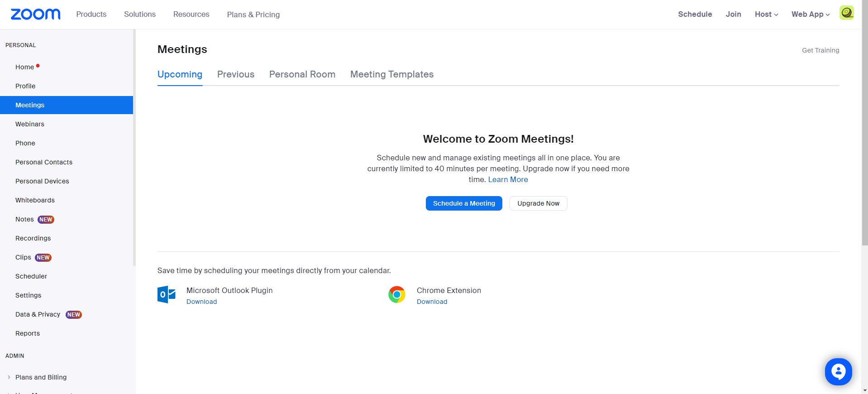Open the help chat bubble
The image size is (868, 394).
(x=838, y=371)
